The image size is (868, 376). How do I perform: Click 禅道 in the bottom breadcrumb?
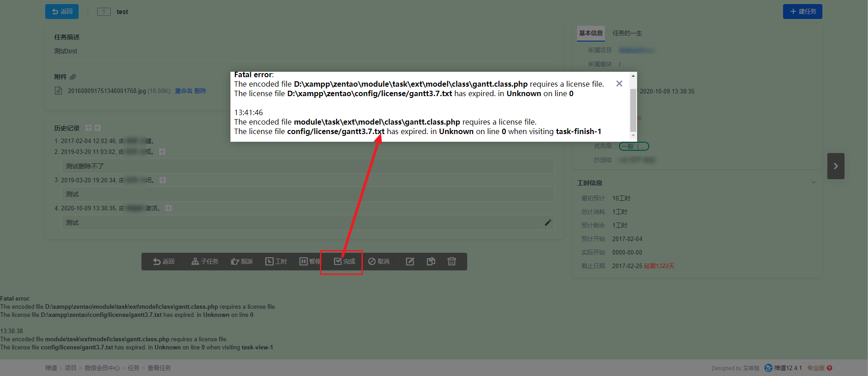(x=51, y=368)
